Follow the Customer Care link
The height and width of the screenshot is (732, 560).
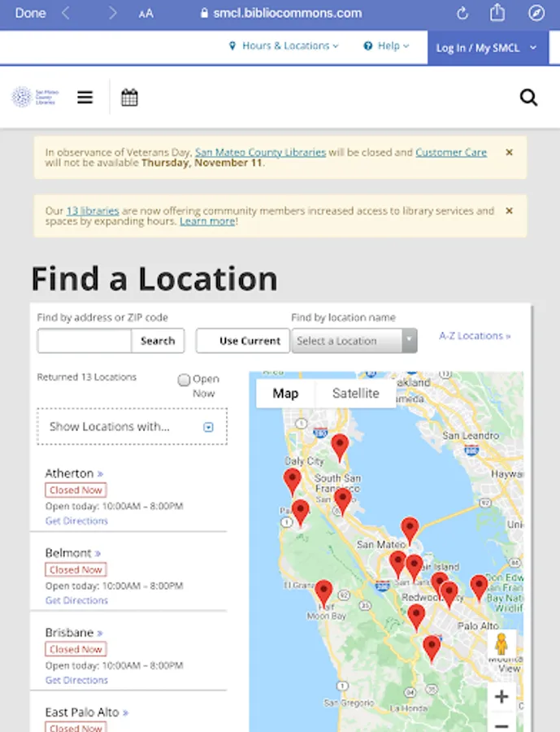[x=451, y=152]
